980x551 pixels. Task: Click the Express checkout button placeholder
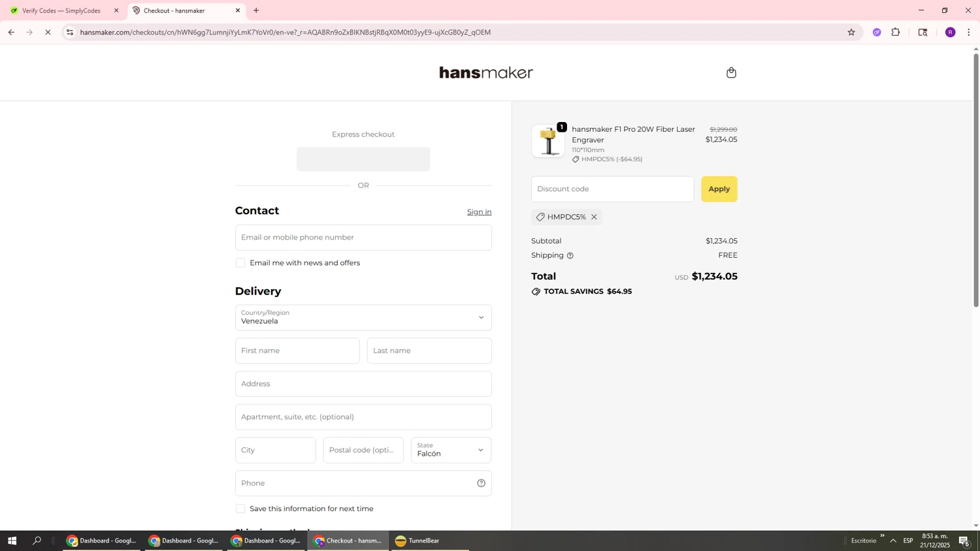click(x=363, y=159)
